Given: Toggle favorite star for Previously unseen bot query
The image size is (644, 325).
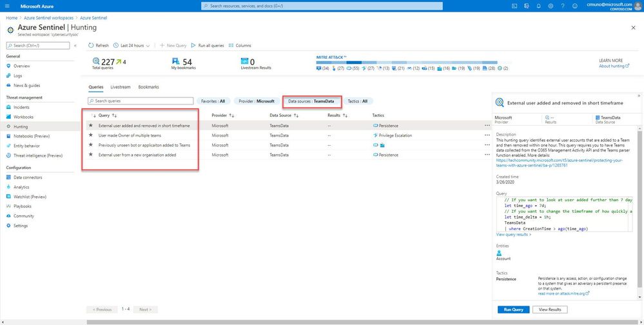Looking at the screenshot, I should point(91,145).
